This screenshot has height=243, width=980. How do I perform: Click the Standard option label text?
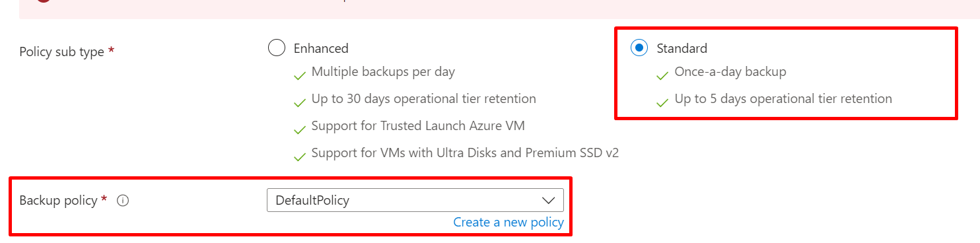coord(682,48)
